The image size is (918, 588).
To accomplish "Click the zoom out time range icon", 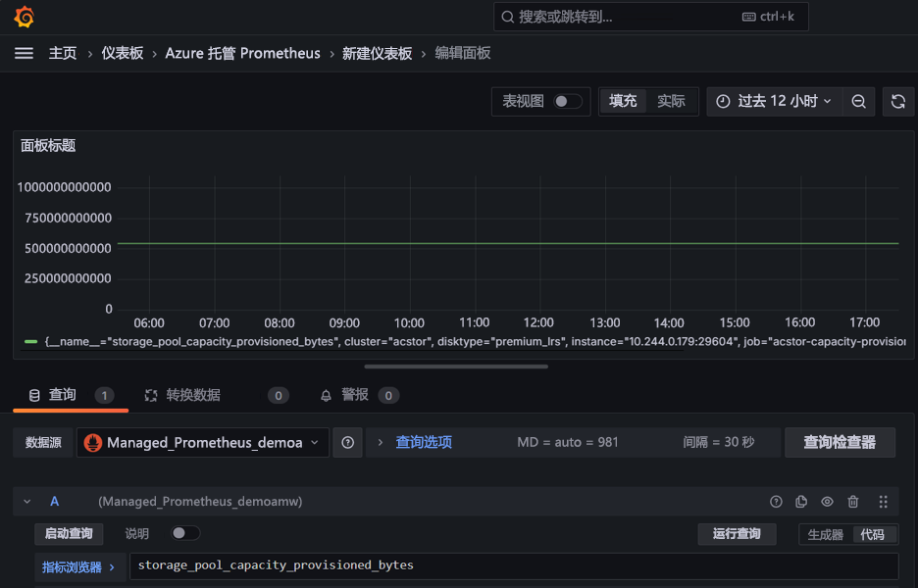I will click(x=858, y=101).
